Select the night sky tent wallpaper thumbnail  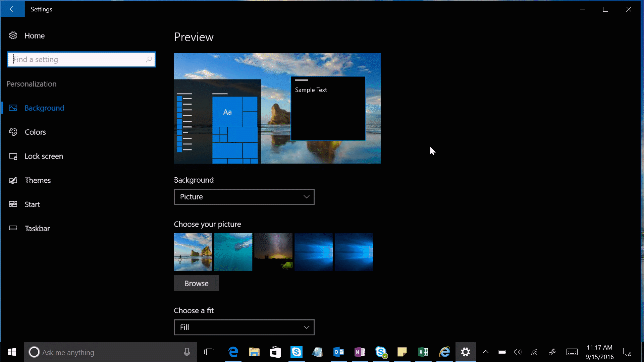coord(273,252)
